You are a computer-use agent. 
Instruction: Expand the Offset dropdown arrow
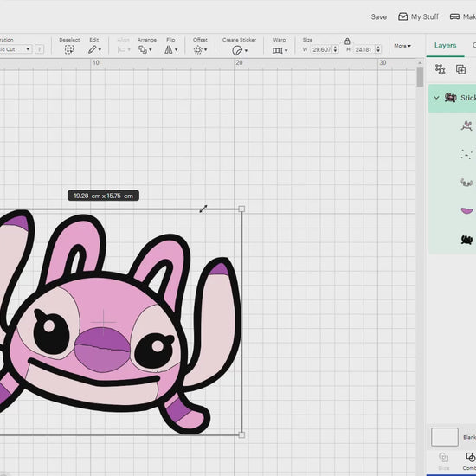point(206,50)
